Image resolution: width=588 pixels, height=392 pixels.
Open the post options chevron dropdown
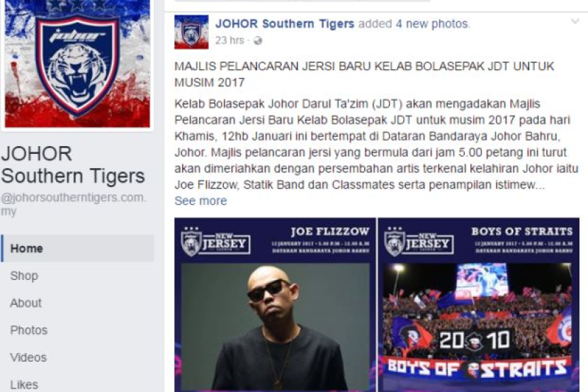tap(575, 21)
